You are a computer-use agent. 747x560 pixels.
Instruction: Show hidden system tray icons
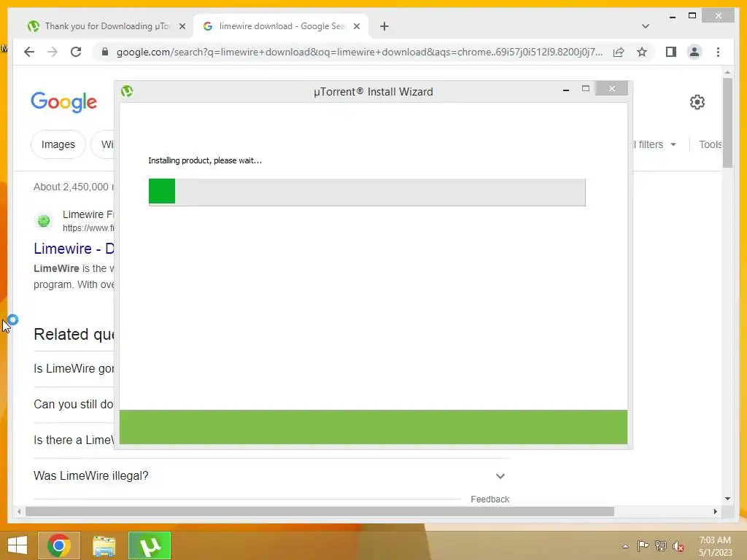tap(625, 546)
